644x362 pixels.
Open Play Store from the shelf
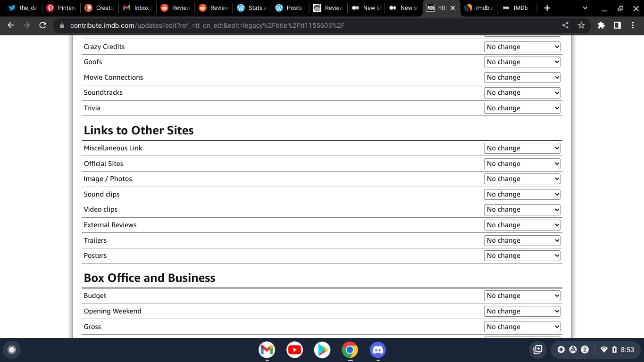[x=322, y=350]
